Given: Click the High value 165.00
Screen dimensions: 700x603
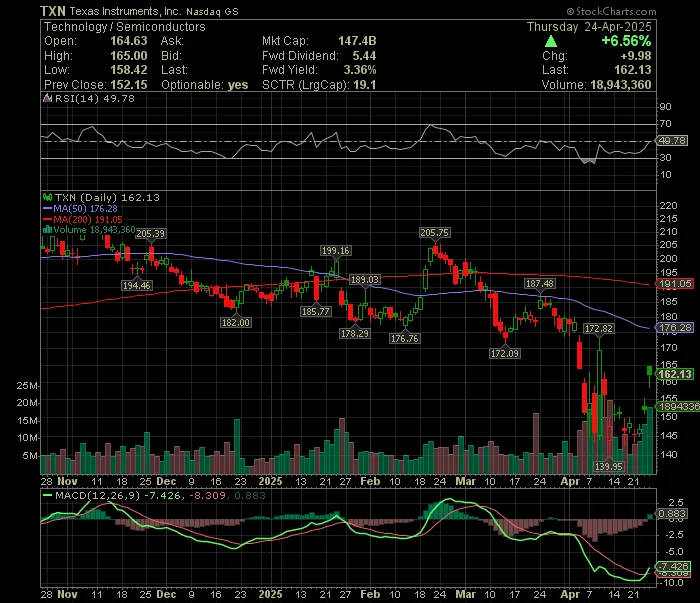Looking at the screenshot, I should click(x=129, y=56).
